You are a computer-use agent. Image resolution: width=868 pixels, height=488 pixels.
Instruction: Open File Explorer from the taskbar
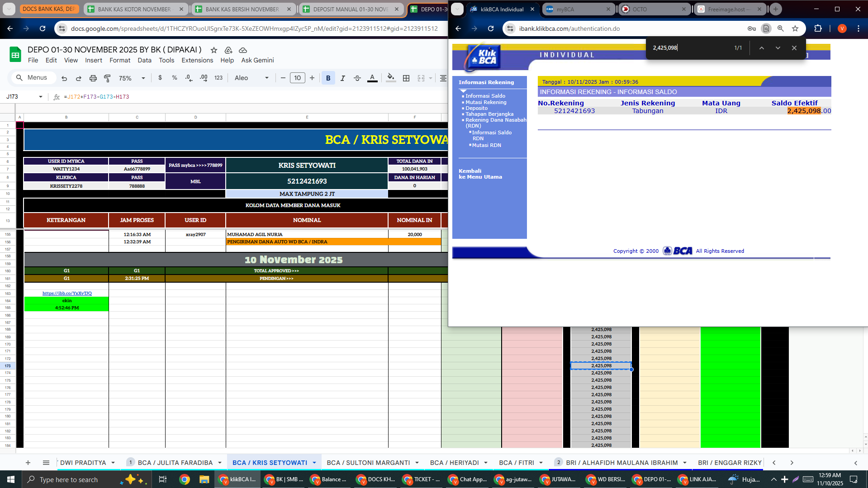(204, 479)
